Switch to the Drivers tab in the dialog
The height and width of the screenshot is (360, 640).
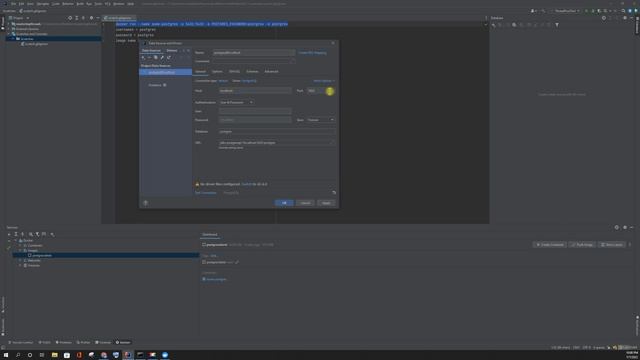172,51
